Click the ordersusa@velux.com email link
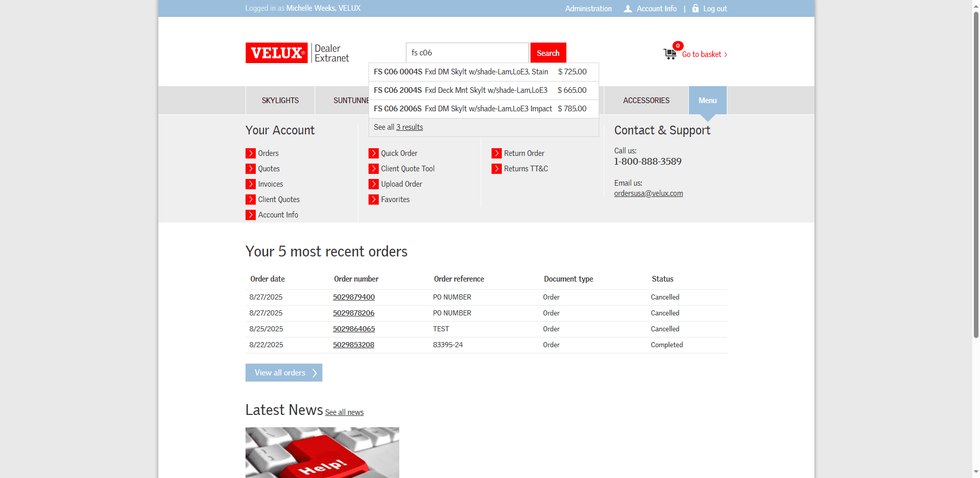 648,193
